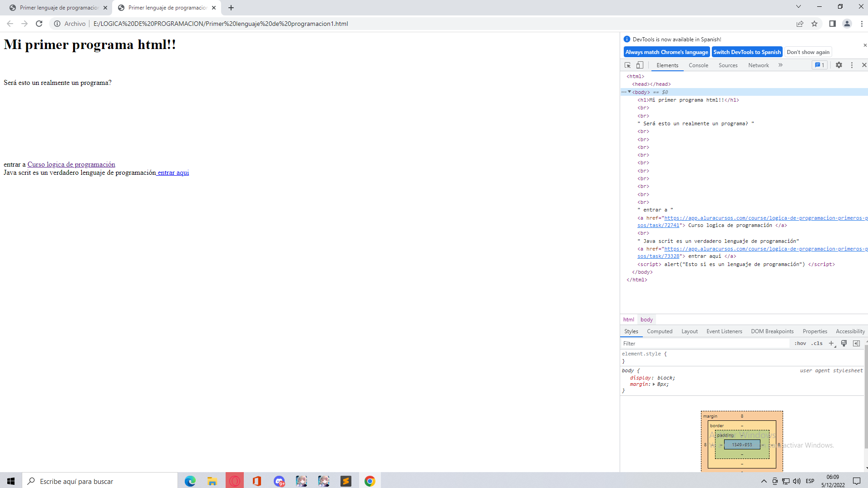
Task: Click the box model content size
Action: [742, 445]
